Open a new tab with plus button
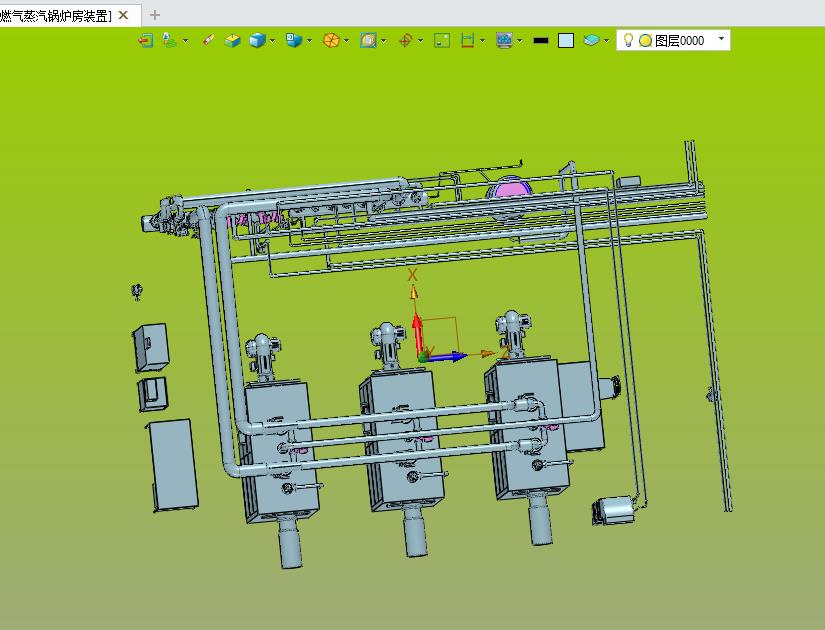This screenshot has height=630, width=825. 155,15
